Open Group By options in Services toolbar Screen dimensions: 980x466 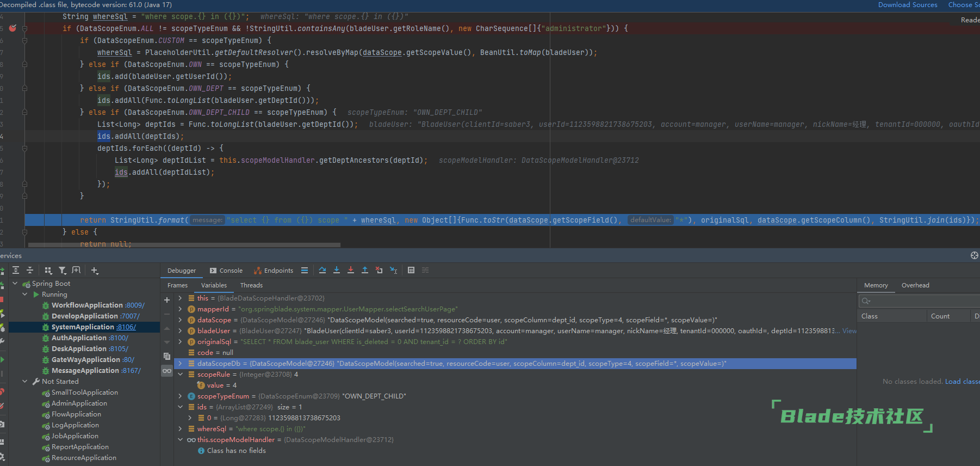pos(48,270)
